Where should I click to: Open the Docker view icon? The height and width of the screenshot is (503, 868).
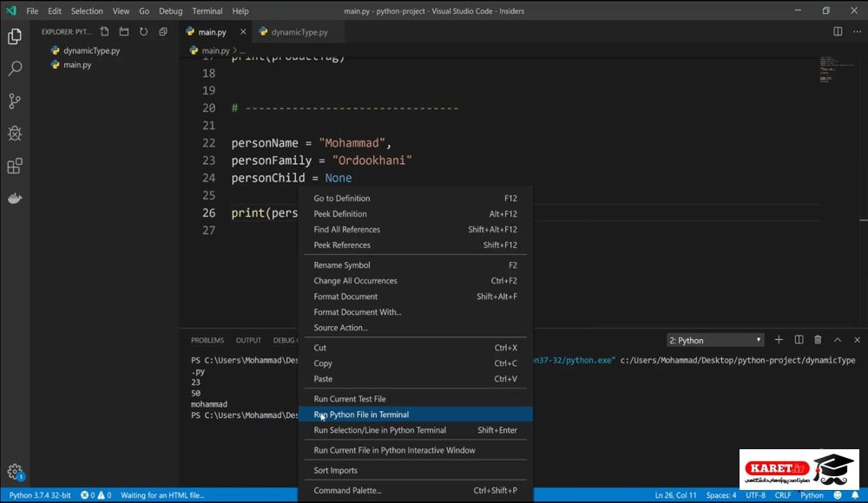15,198
